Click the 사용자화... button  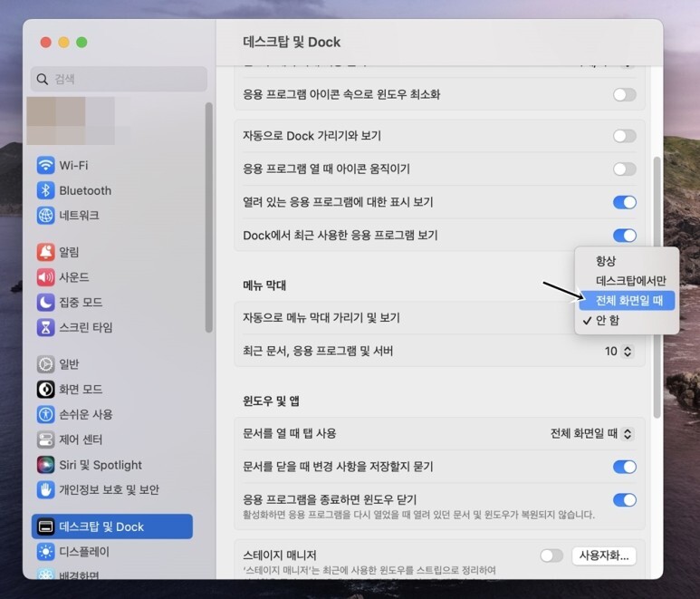[604, 556]
